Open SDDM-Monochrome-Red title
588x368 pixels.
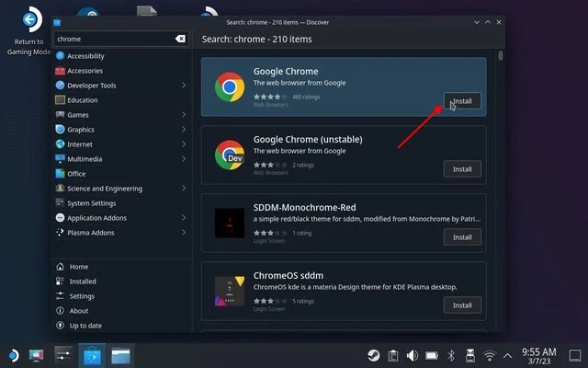pos(304,207)
